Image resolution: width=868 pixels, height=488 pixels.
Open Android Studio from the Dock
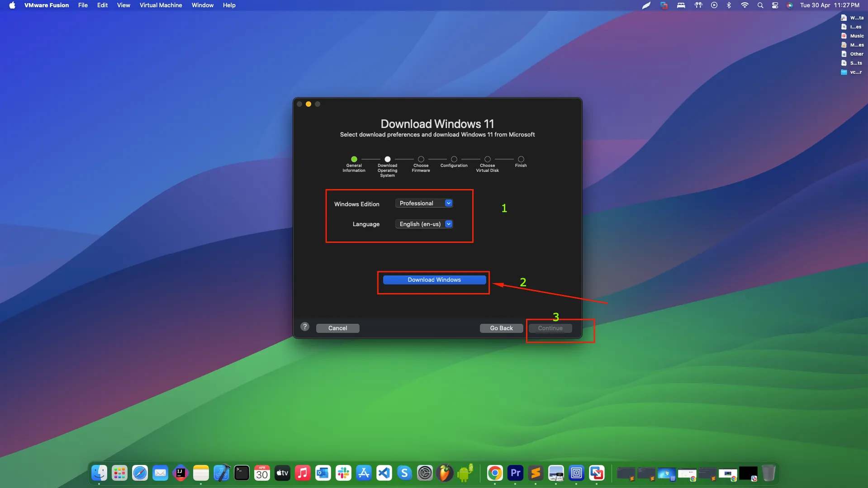[465, 473]
